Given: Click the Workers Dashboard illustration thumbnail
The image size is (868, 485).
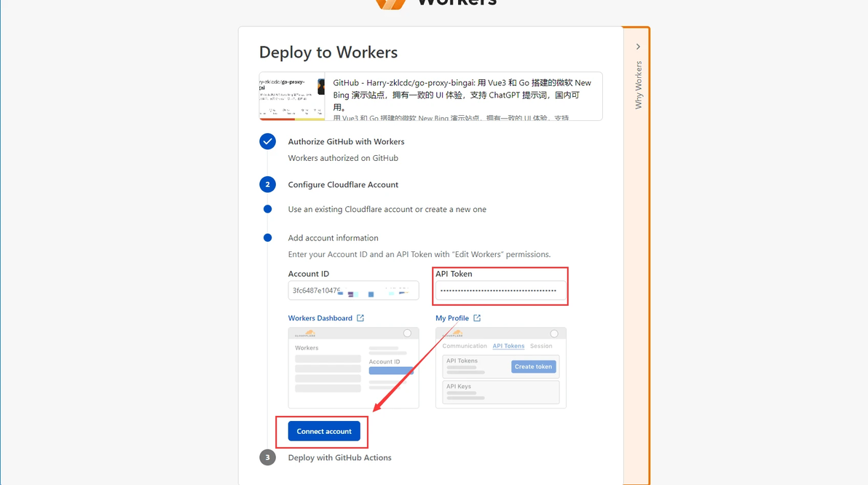Looking at the screenshot, I should (353, 368).
